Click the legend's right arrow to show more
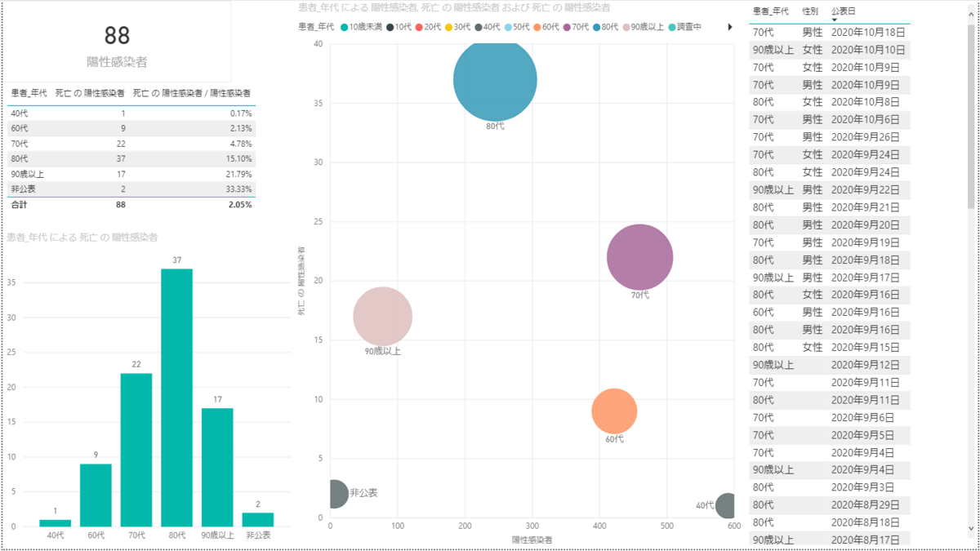The image size is (980, 551). [x=730, y=27]
